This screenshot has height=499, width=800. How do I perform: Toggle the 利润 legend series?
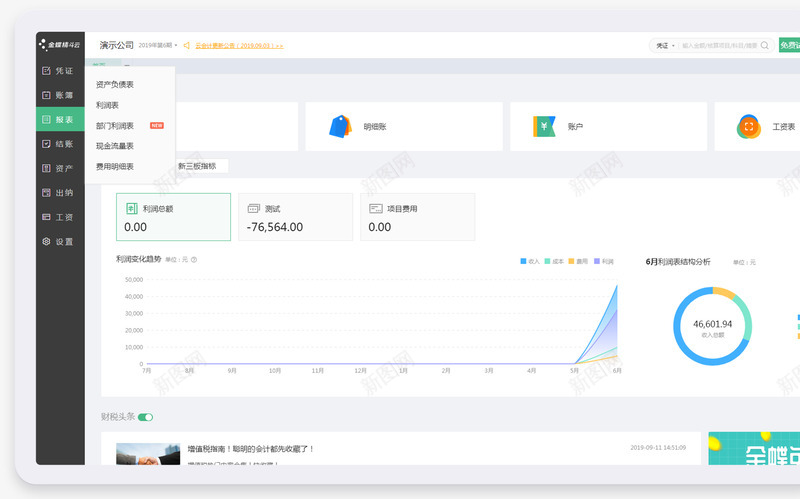[x=604, y=261]
